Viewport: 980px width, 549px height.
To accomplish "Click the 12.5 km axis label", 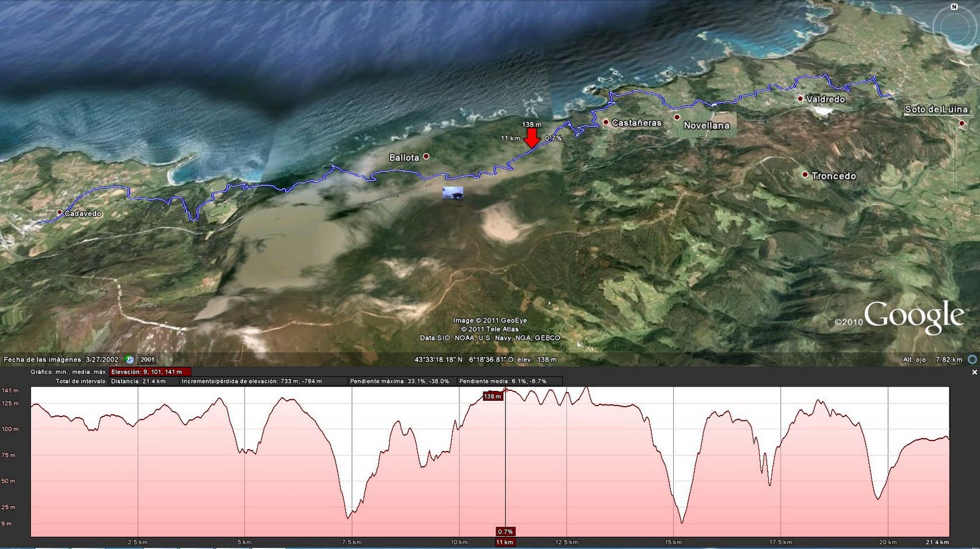I will 567,542.
